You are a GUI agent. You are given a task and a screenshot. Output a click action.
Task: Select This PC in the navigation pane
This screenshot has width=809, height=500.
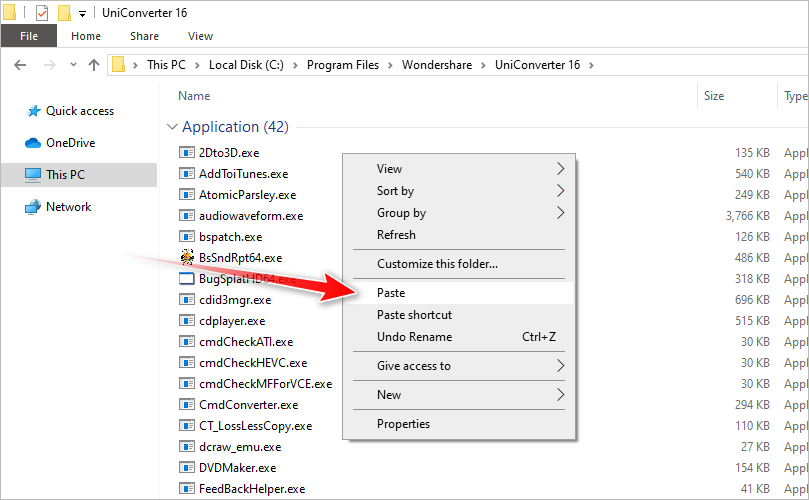[65, 175]
